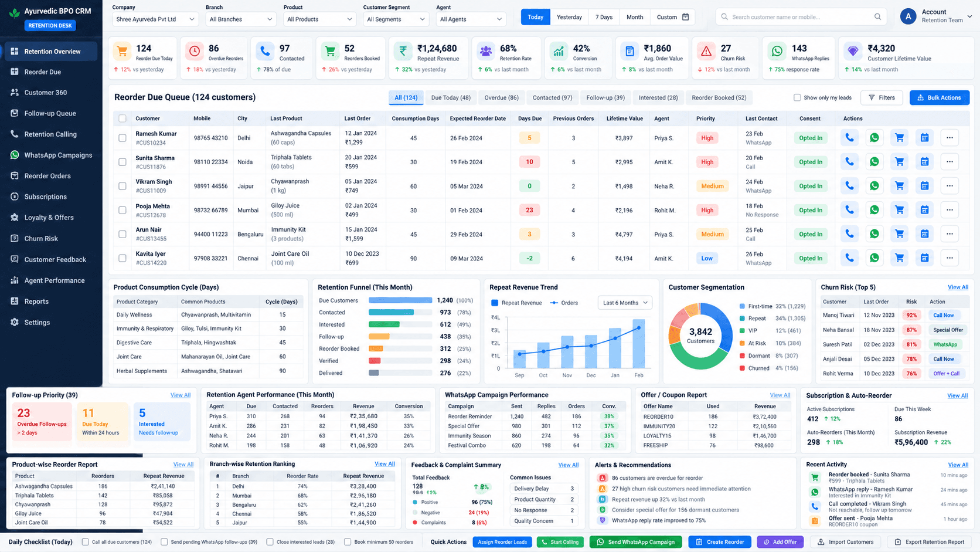980x552 pixels.
Task: Select the 7 Days date range
Action: (x=604, y=17)
